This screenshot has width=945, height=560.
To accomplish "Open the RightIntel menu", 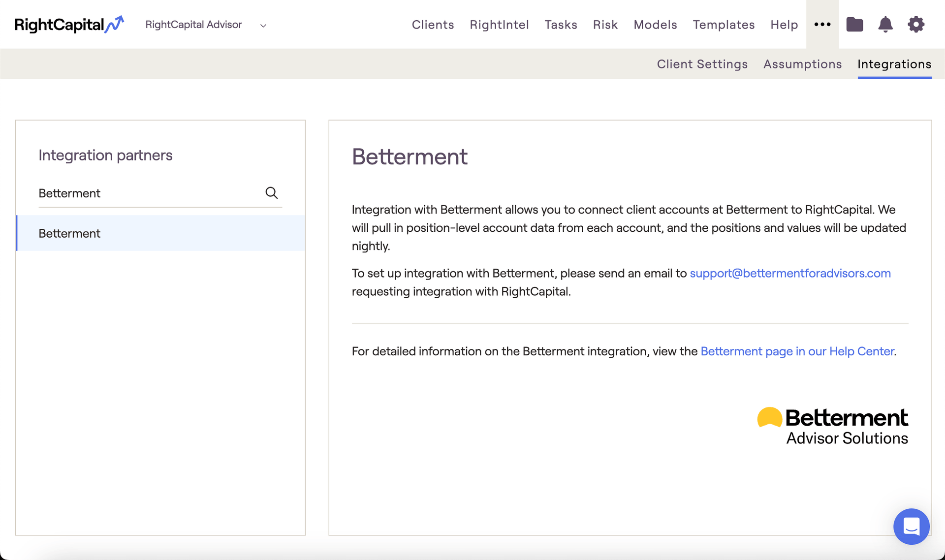I will click(499, 25).
